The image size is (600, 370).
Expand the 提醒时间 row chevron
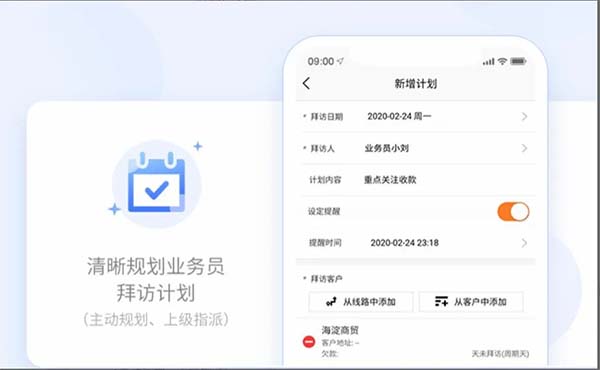point(524,243)
